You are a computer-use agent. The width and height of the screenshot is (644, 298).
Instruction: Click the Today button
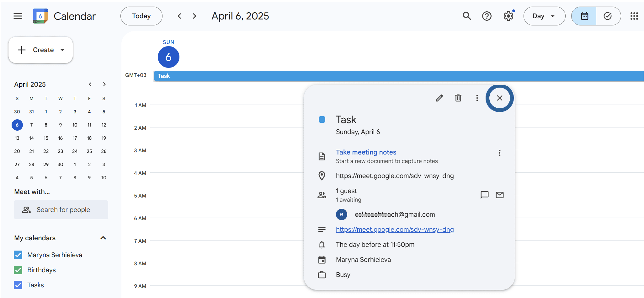pyautogui.click(x=141, y=16)
